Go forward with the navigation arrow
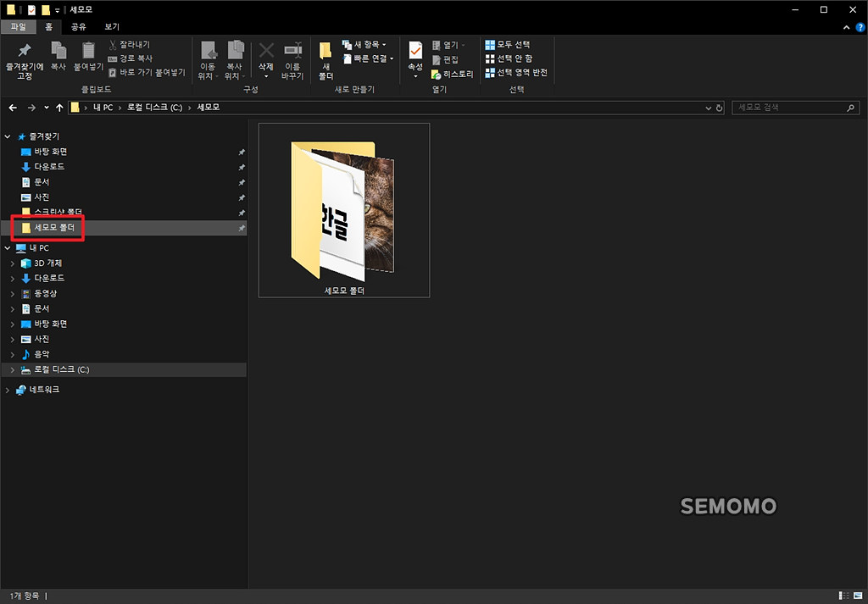Image resolution: width=868 pixels, height=604 pixels. click(x=31, y=108)
